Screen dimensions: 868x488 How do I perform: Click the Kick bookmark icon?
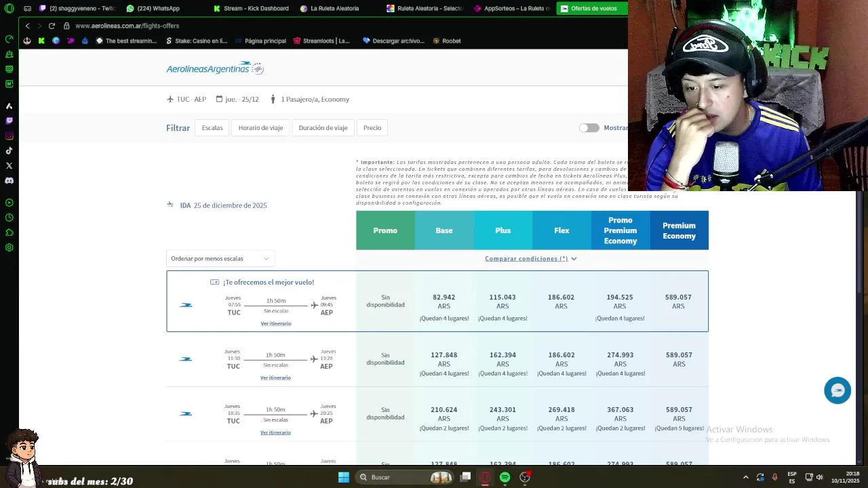(41, 41)
